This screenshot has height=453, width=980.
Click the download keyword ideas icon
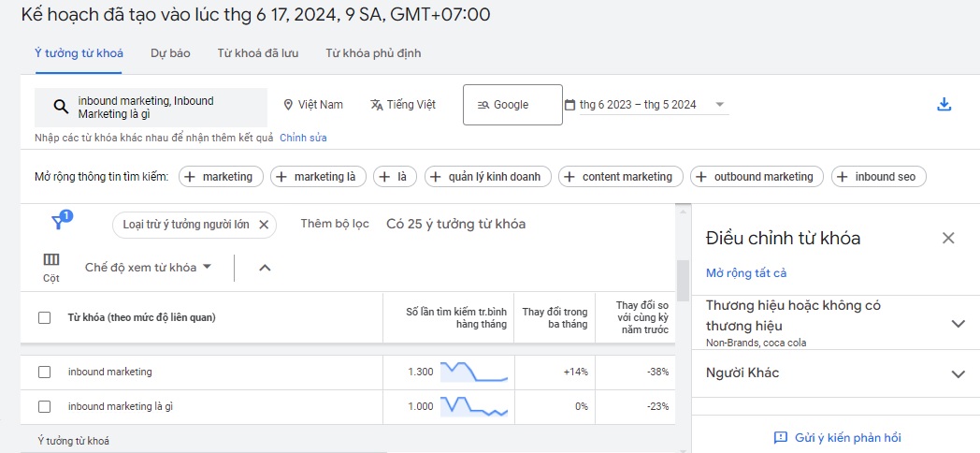(x=944, y=105)
